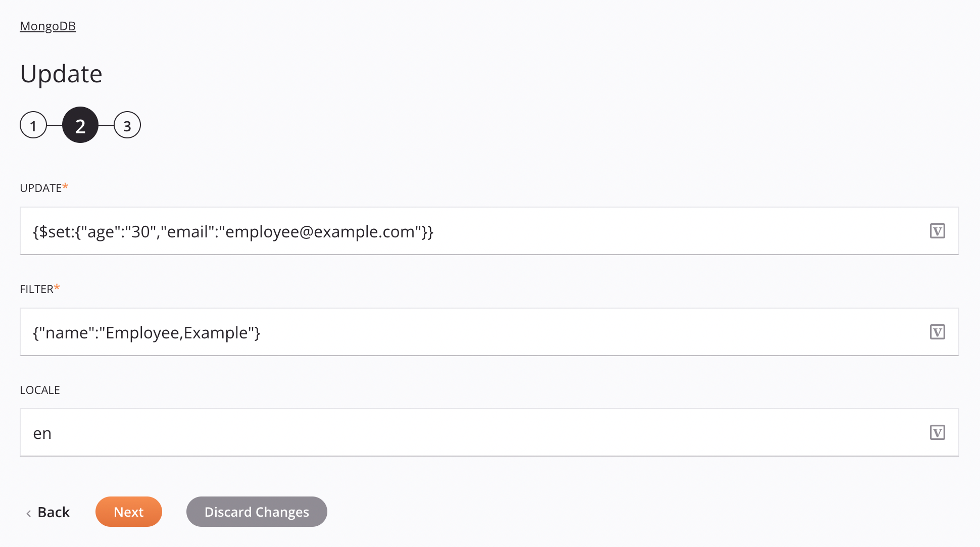The width and height of the screenshot is (980, 547).
Task: Select the FILTER input field
Action: click(x=489, y=332)
